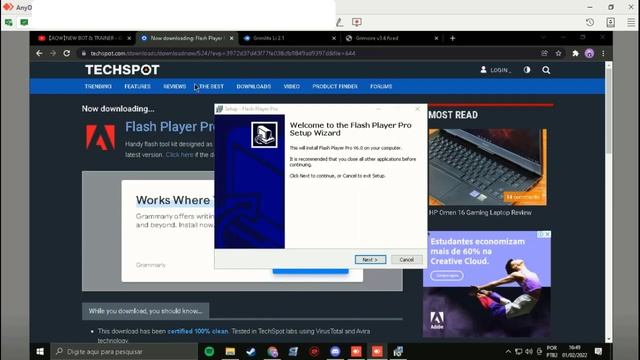Open the Trending menu on TechSpot
640x360 pixels.
pos(98,87)
